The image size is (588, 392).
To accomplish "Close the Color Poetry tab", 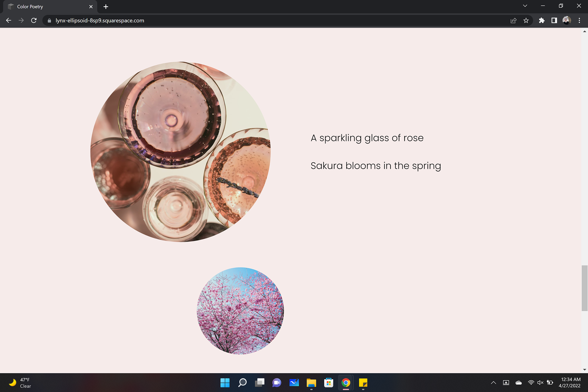I will tap(91, 6).
